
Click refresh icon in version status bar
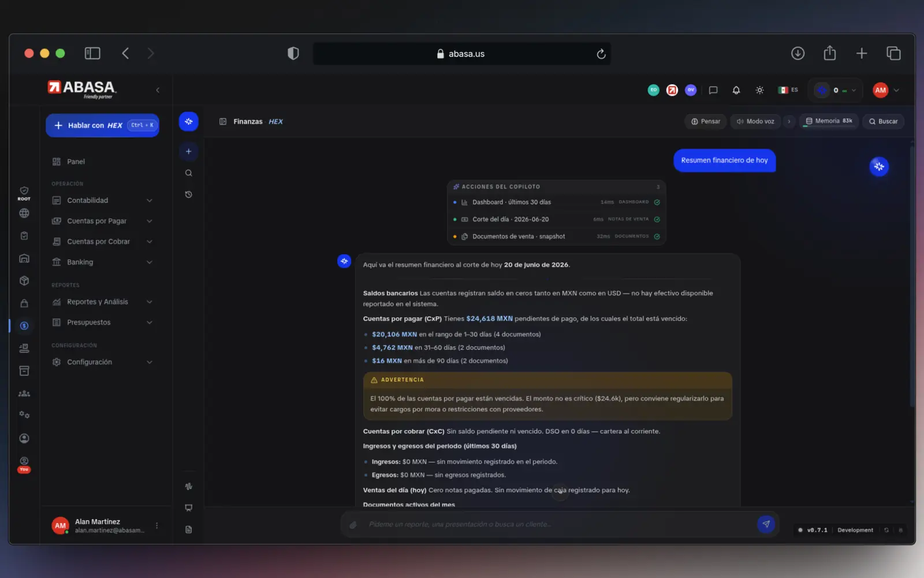[886, 530]
